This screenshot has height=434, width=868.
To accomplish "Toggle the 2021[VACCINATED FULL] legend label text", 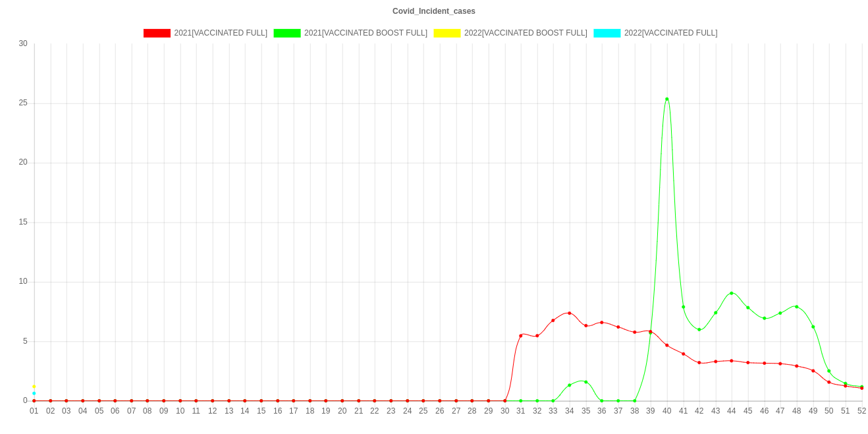I will [x=221, y=33].
